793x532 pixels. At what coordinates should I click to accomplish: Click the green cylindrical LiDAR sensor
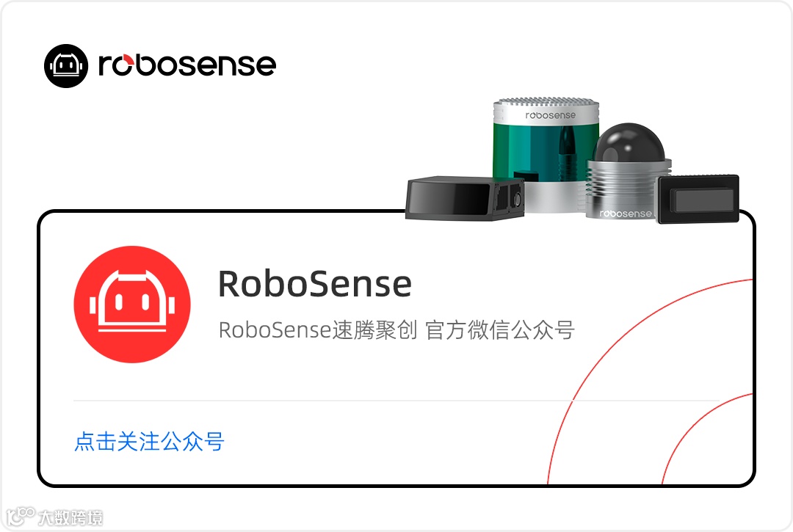click(546, 155)
